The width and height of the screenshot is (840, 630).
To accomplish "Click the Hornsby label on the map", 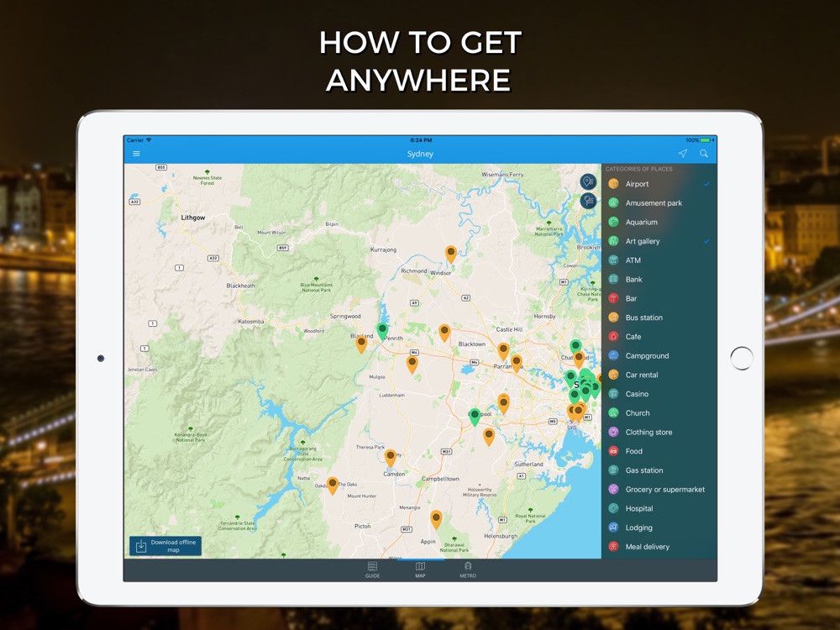I will (544, 317).
